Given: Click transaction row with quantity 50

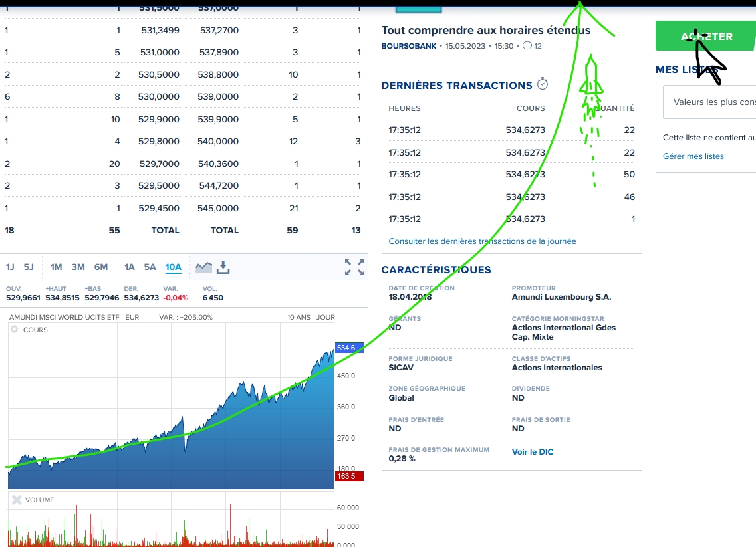Looking at the screenshot, I should (x=511, y=174).
